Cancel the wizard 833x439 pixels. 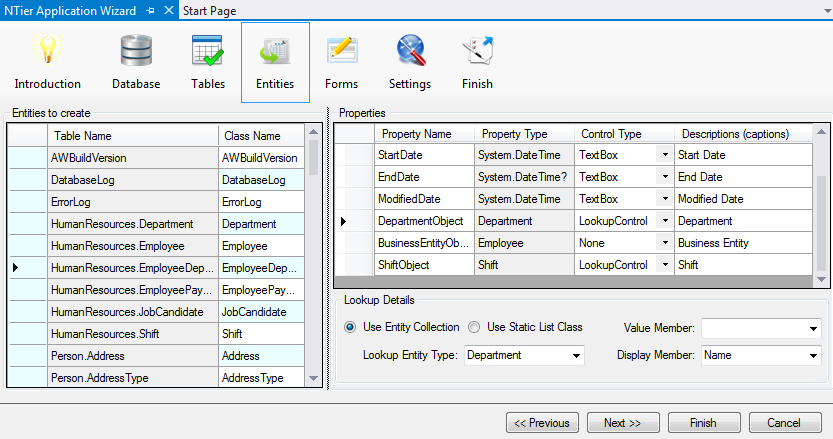tap(784, 423)
